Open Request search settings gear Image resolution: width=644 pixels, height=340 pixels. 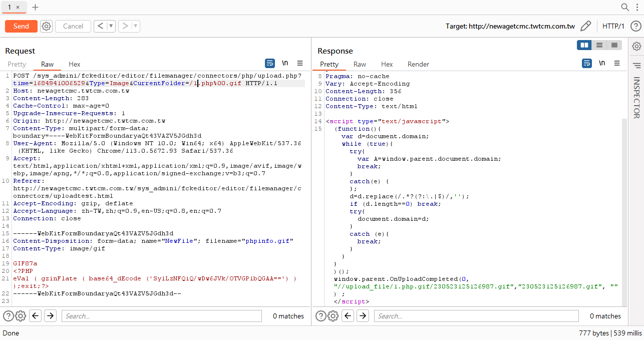pyautogui.click(x=21, y=315)
